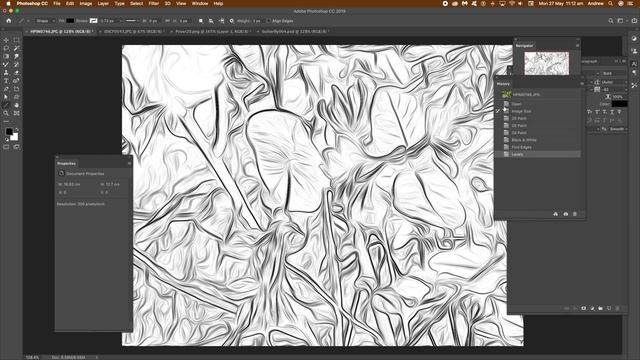Select the Magic Wand tool
The width and height of the screenshot is (640, 360).
[16, 48]
